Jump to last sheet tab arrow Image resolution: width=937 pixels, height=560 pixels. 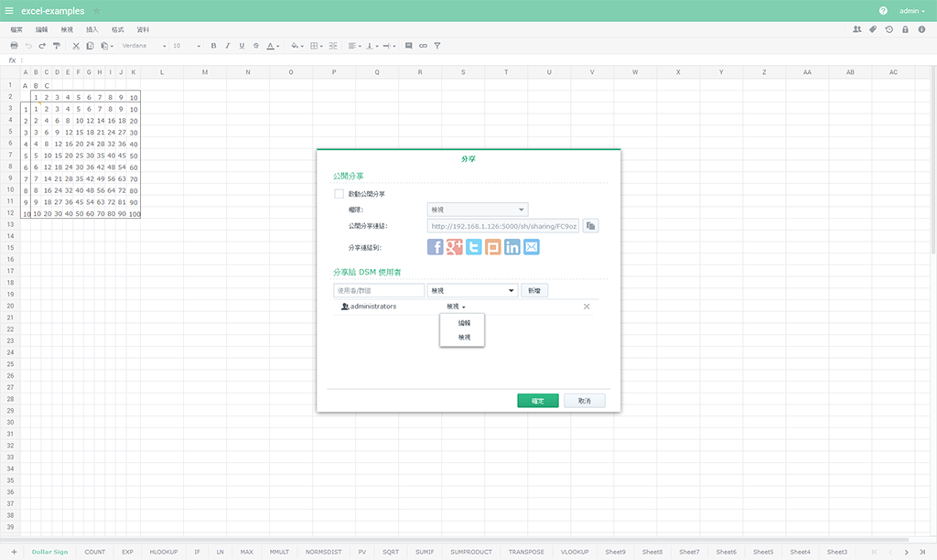[922, 552]
